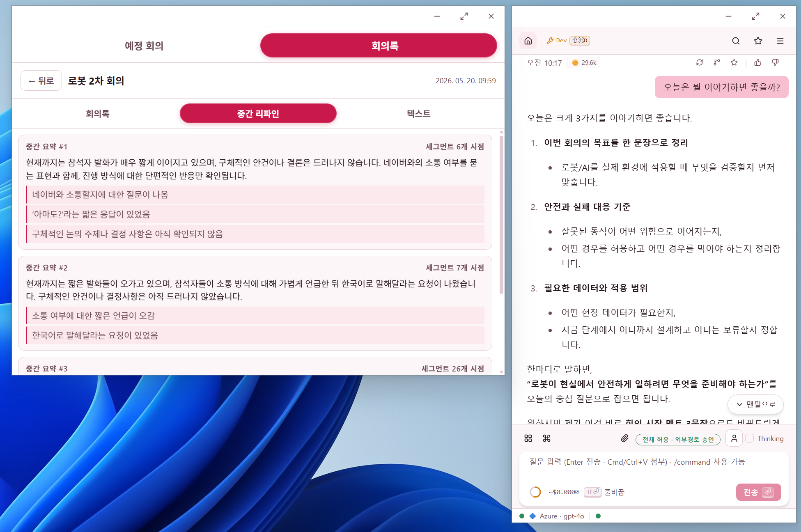Click the command symbol icon above input
The image size is (801, 532).
(x=546, y=438)
